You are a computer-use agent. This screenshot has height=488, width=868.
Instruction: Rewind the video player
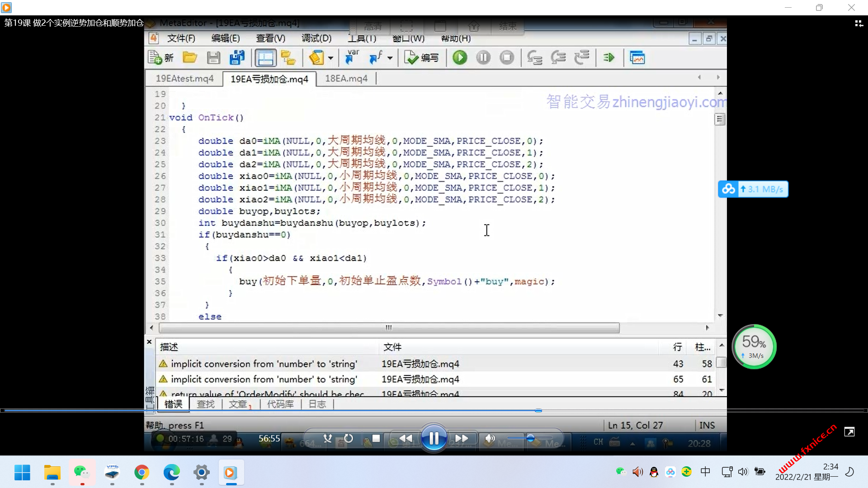tap(406, 438)
